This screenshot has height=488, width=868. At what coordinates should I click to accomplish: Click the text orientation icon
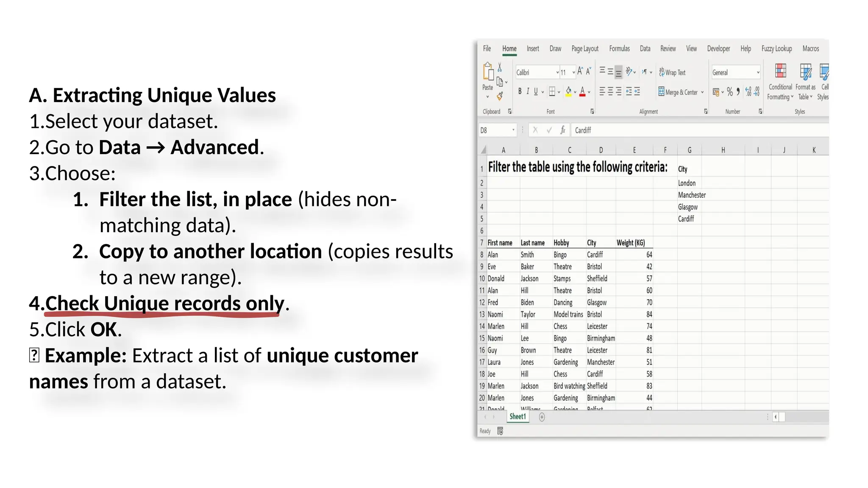tap(629, 72)
